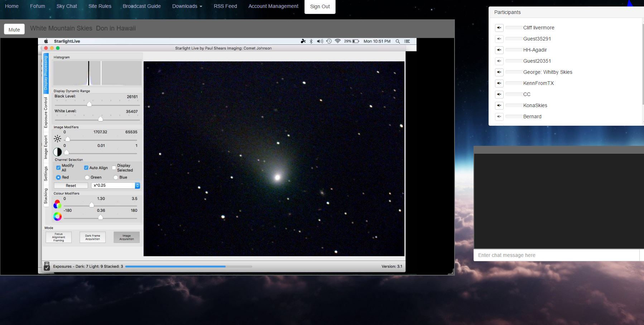Toggle mute icon beside Guest35291
This screenshot has width=644, height=325.
click(x=499, y=39)
